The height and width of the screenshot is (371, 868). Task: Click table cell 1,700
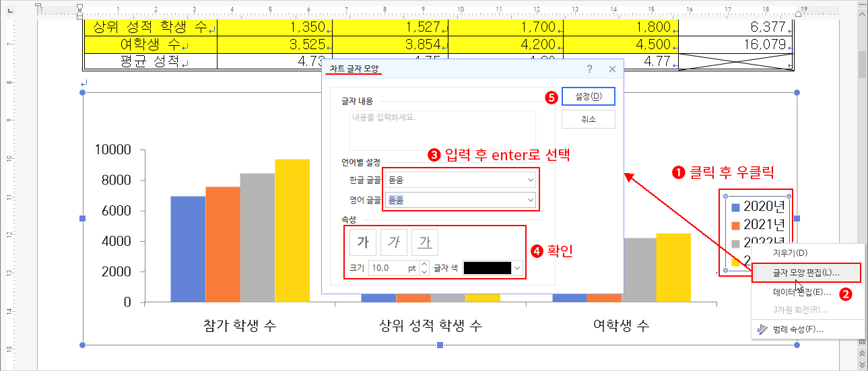pyautogui.click(x=506, y=27)
